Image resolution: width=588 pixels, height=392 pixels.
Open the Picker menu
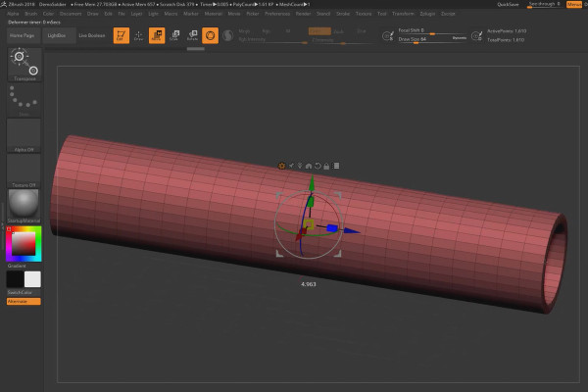253,14
